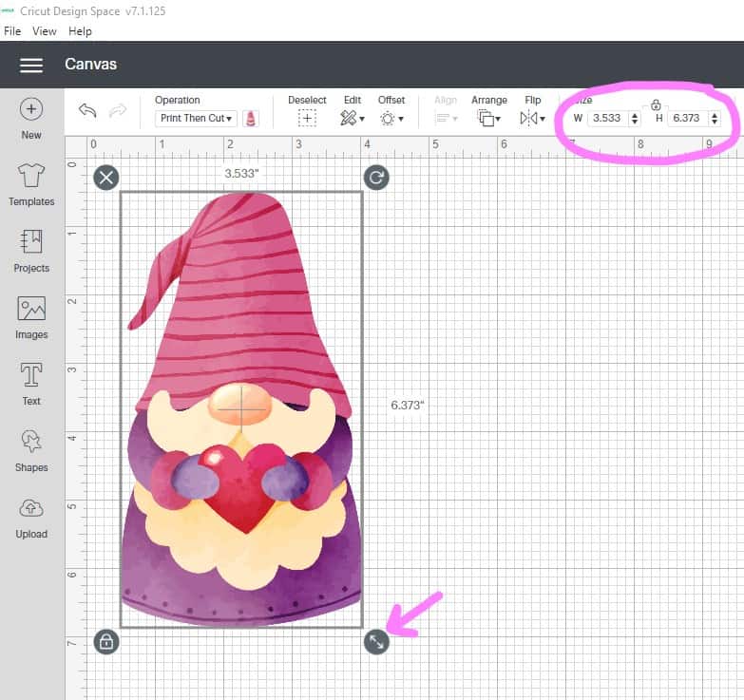Click the Height input field showing 6.373
Viewport: 744px width, 700px height.
688,118
